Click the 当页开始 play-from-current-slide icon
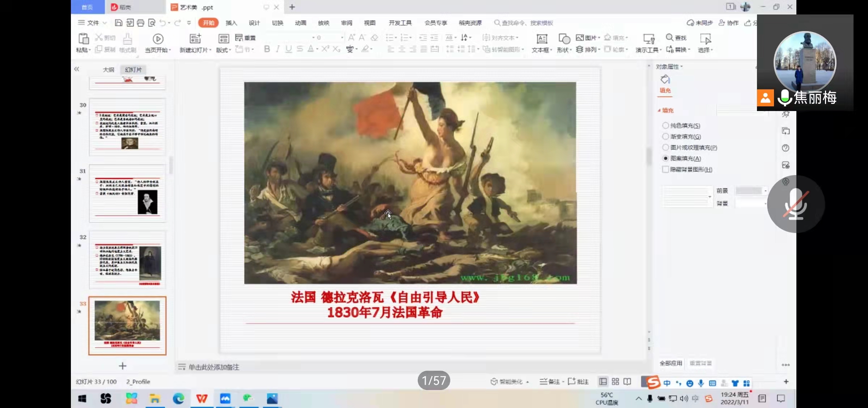The height and width of the screenshot is (408, 868). (x=158, y=39)
